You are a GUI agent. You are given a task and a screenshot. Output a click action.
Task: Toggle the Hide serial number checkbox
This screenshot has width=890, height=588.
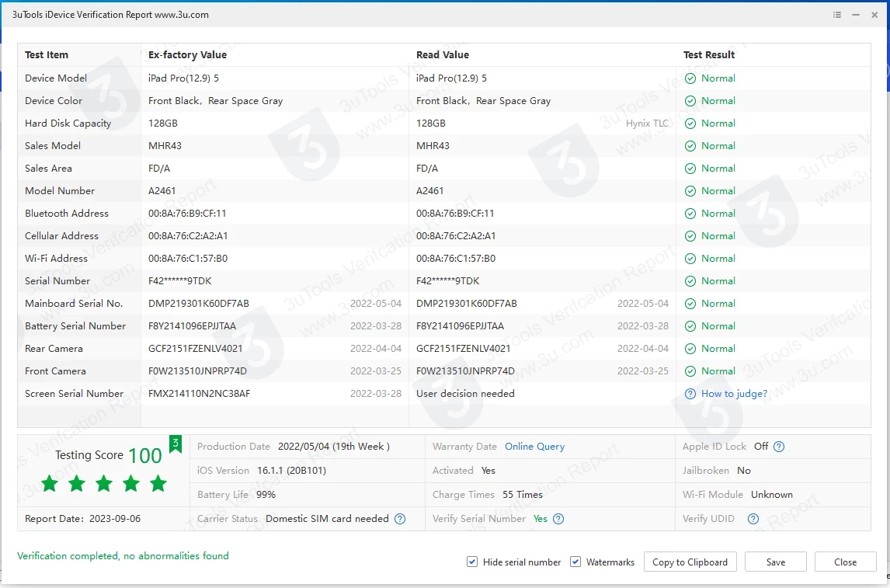point(471,562)
